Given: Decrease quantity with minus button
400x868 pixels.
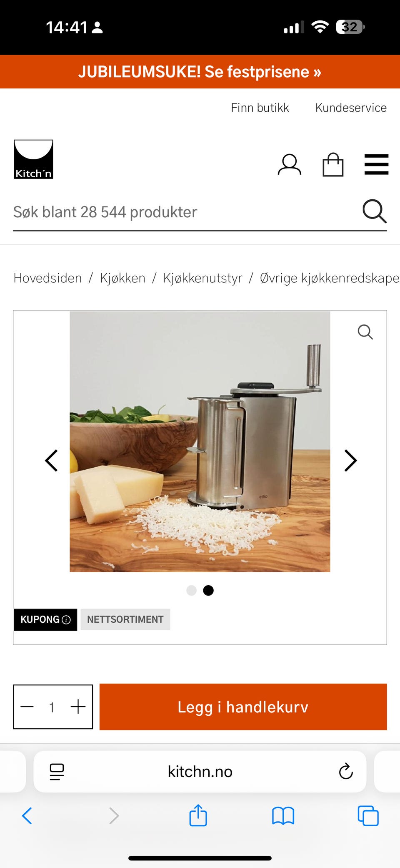Looking at the screenshot, I should 27,707.
